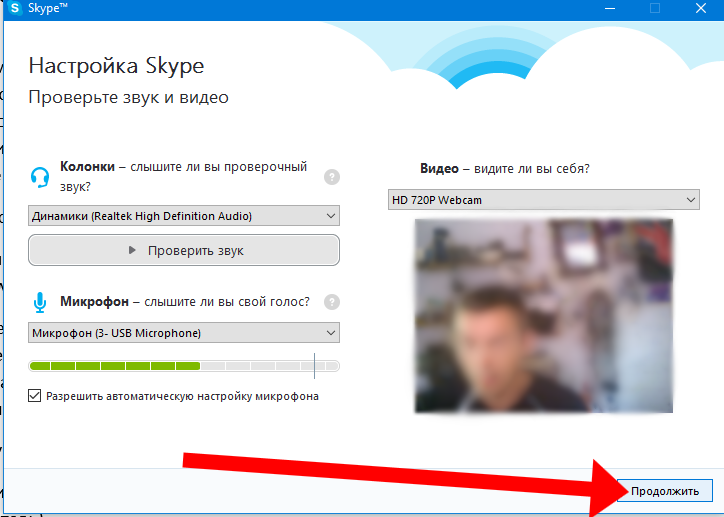The height and width of the screenshot is (517, 724).
Task: Open help icon for the Колонки question
Action: [332, 177]
